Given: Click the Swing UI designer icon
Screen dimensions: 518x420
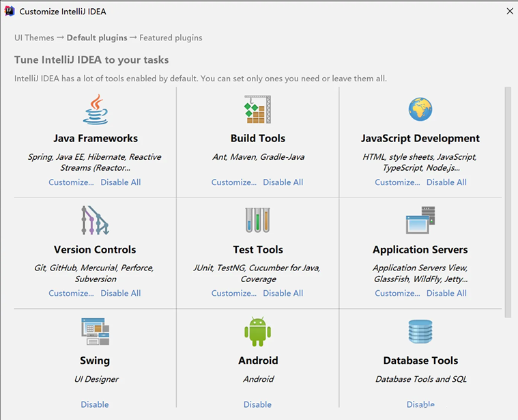Looking at the screenshot, I should tap(95, 331).
